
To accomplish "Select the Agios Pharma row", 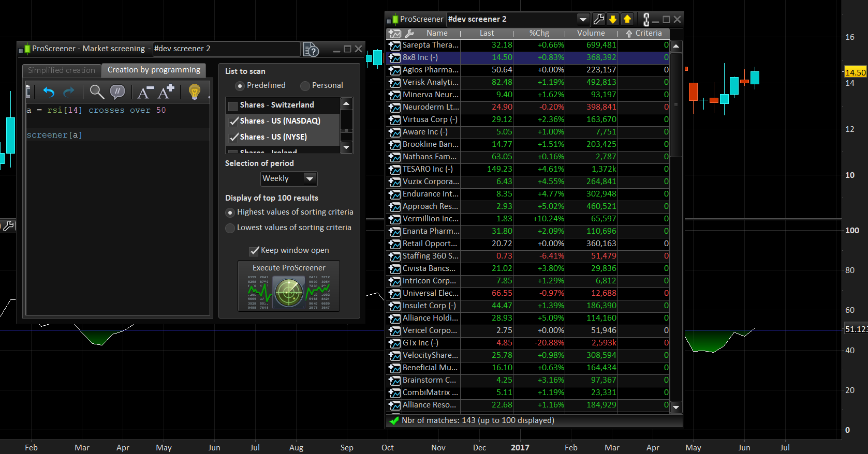I will [x=528, y=70].
